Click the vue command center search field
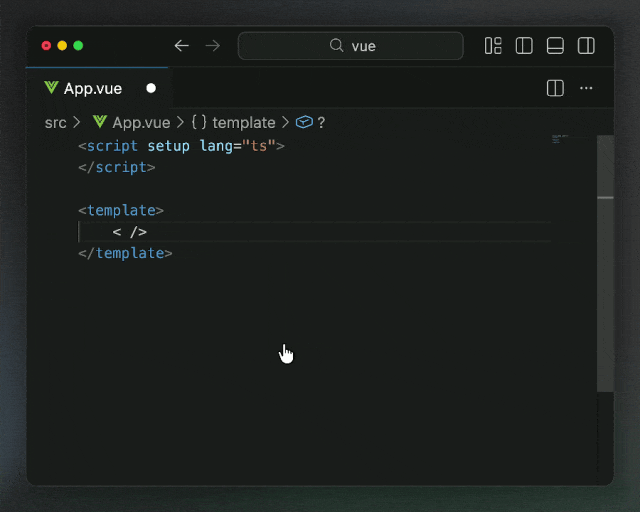640x512 pixels. pos(351,46)
